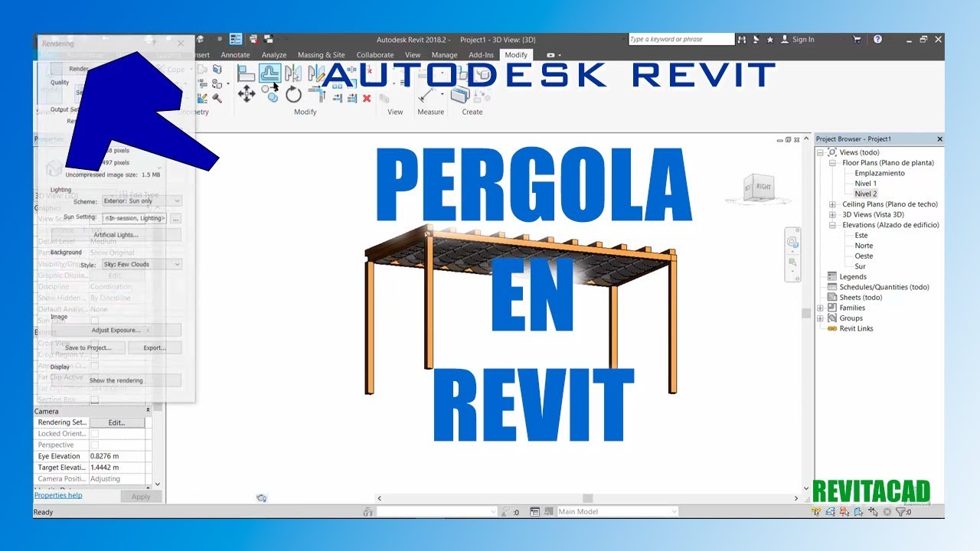Open the Manage ribbon tab
The width and height of the screenshot is (980, 551).
[x=444, y=55]
